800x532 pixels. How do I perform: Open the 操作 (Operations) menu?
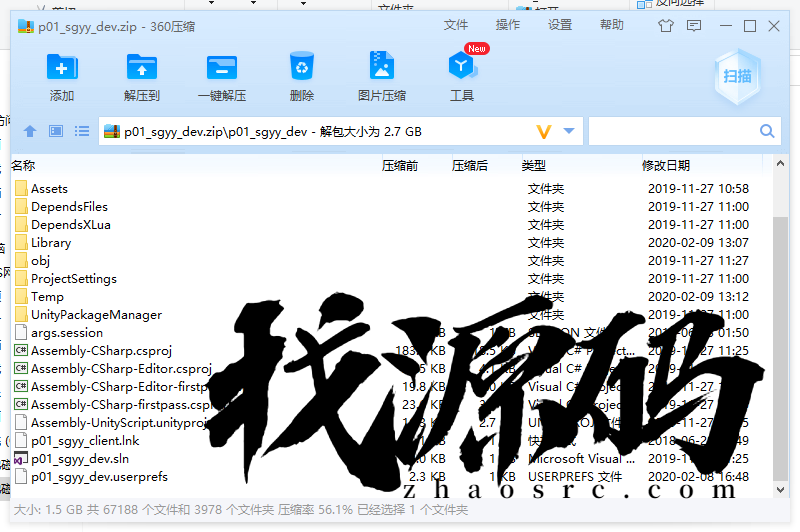point(508,25)
